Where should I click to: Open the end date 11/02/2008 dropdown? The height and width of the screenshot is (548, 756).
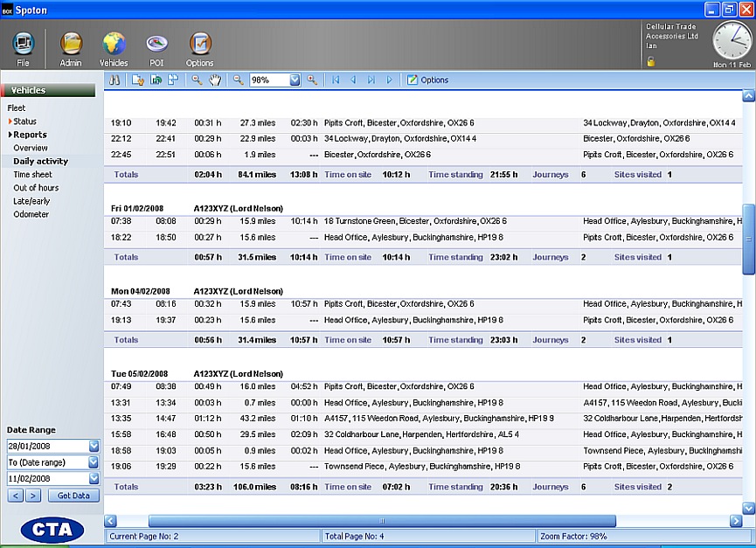click(94, 478)
